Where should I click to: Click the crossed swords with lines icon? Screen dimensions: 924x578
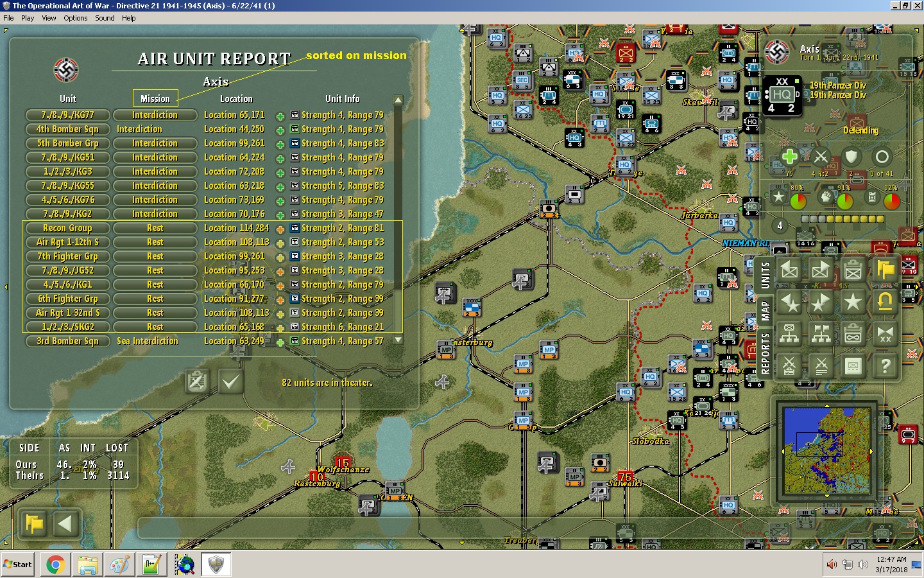(x=821, y=366)
